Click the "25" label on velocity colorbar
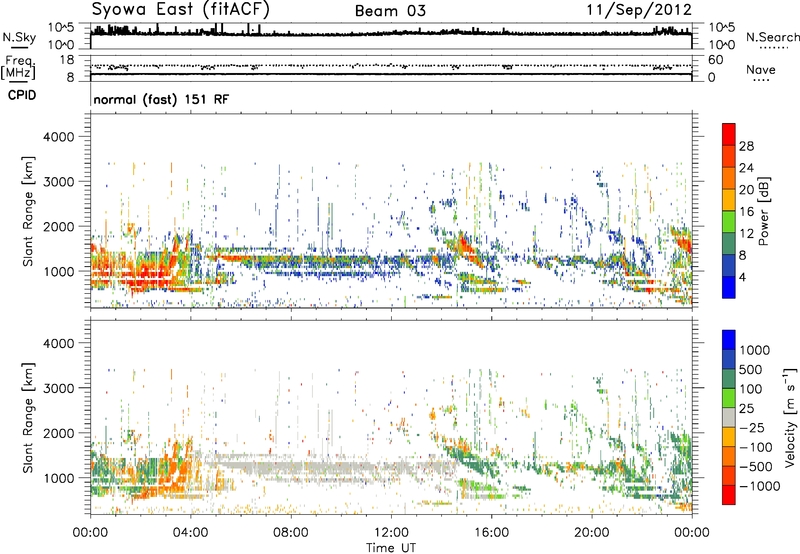 coord(746,409)
